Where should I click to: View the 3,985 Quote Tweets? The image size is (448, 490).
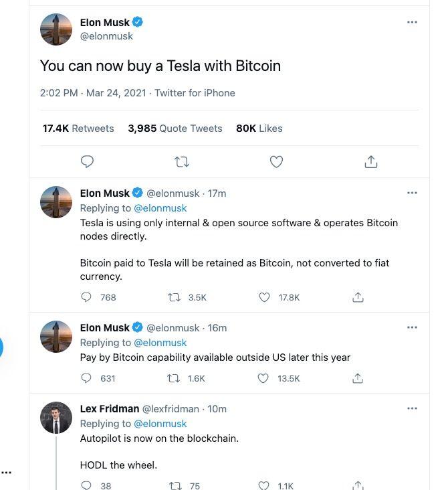coord(175,128)
